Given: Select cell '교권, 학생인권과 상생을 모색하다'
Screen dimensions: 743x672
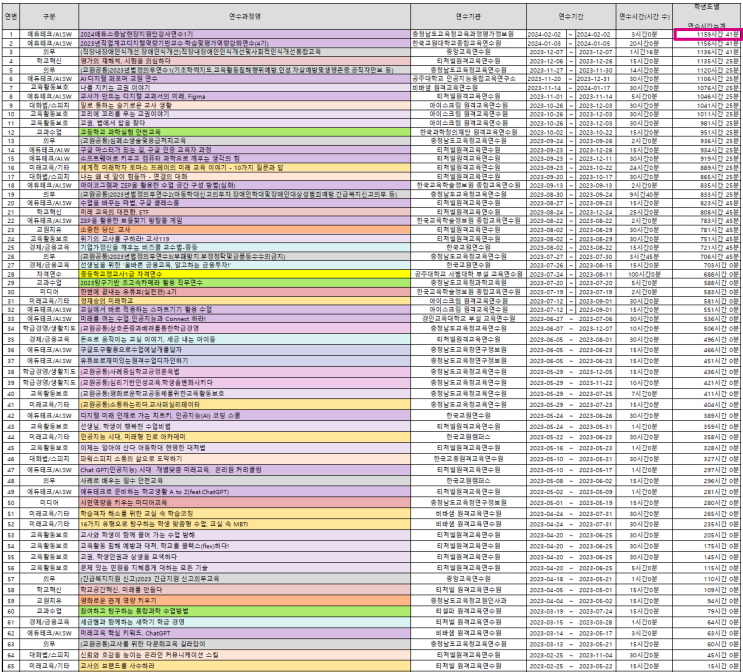Looking at the screenshot, I should coord(244,557).
